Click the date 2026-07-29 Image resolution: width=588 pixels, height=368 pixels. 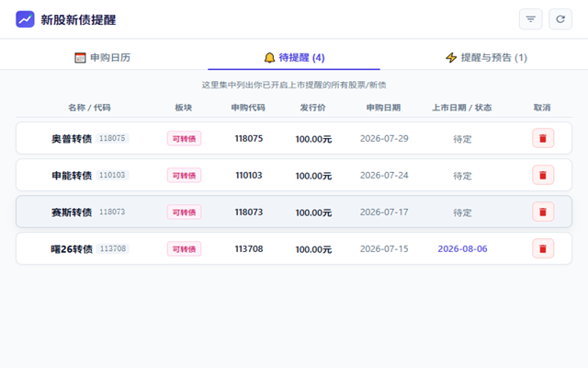pos(384,139)
